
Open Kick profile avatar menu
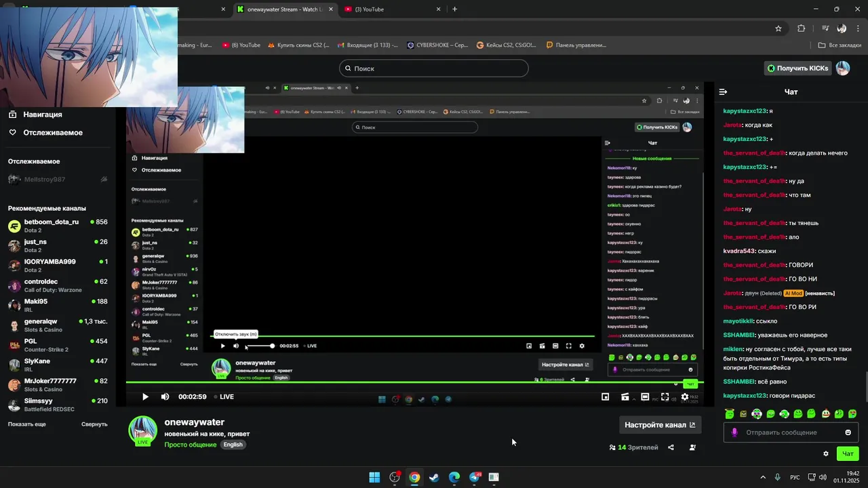(842, 68)
